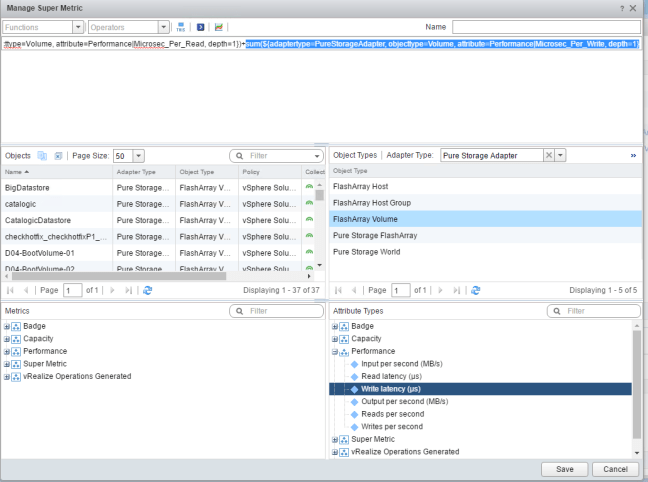Viewport: 648px width, 482px height.
Task: Click the 'this' object toolbar icon
Action: pos(180,27)
